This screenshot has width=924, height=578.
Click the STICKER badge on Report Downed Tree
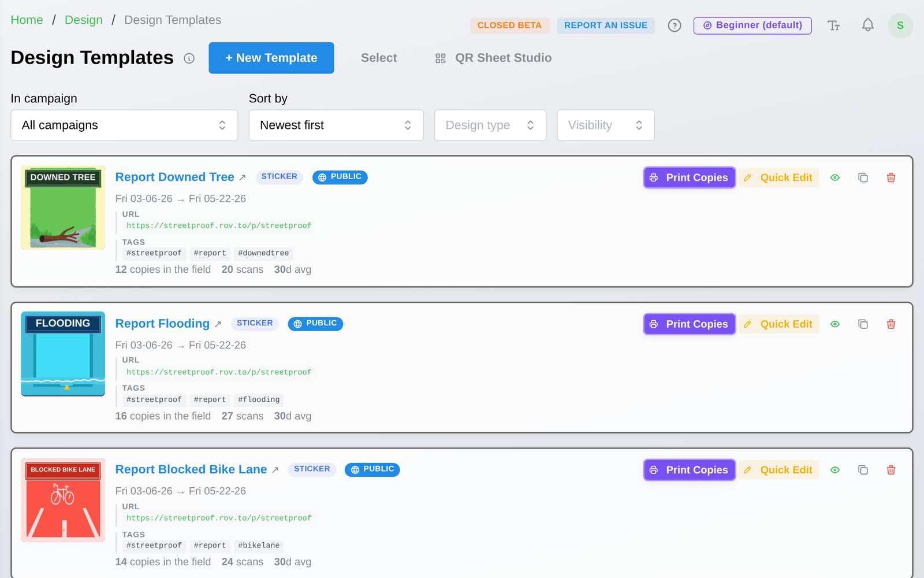pyautogui.click(x=279, y=177)
